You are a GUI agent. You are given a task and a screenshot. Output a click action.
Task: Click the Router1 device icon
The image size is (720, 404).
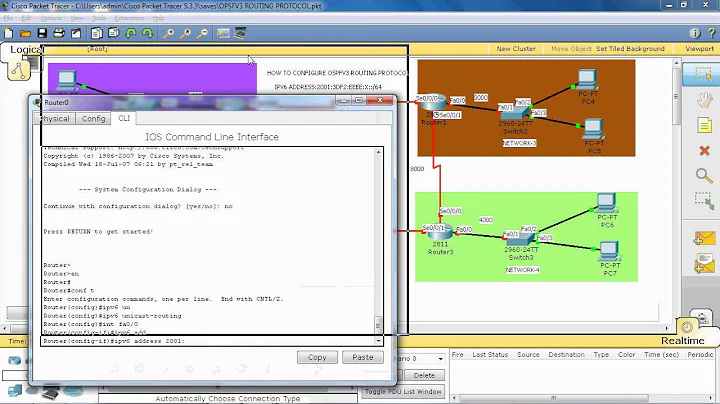click(x=432, y=102)
